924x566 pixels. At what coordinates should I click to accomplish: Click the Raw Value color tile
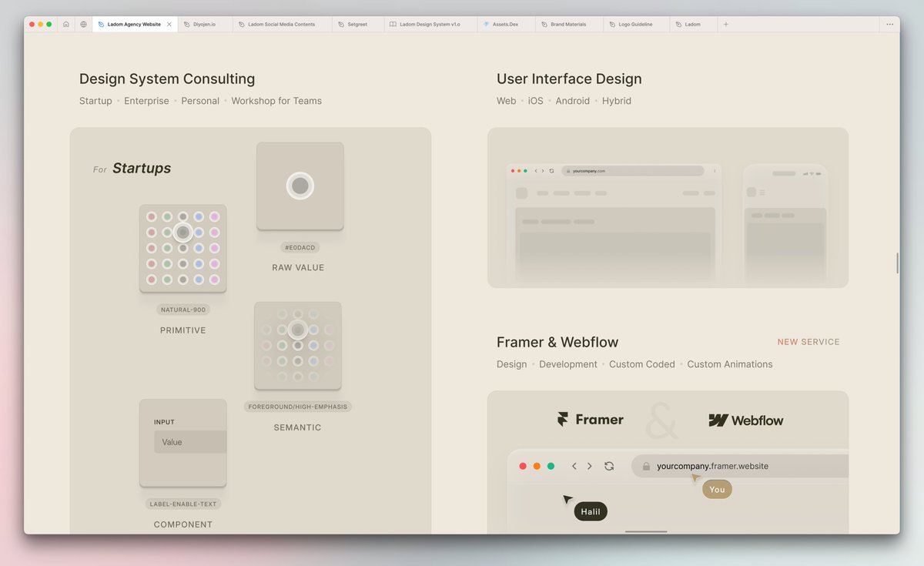point(300,186)
